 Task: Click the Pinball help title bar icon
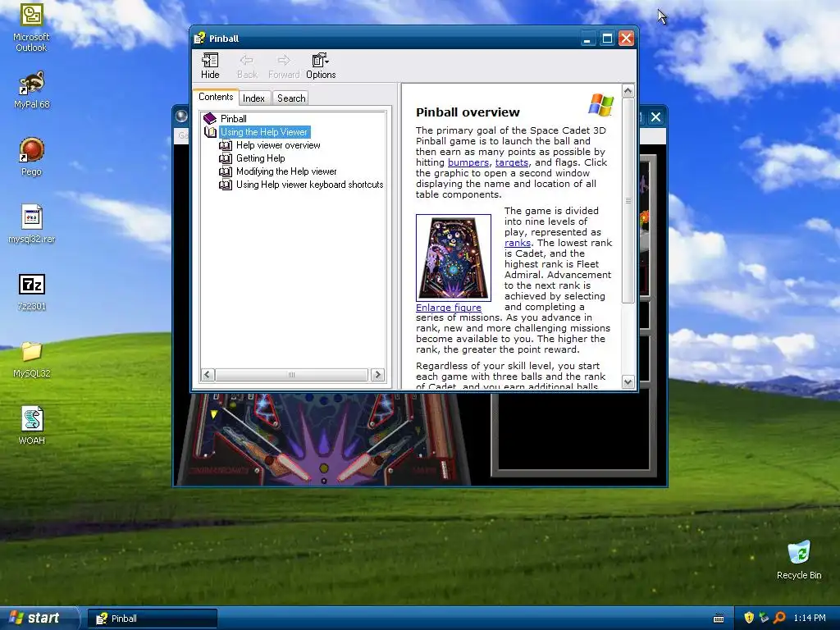199,38
